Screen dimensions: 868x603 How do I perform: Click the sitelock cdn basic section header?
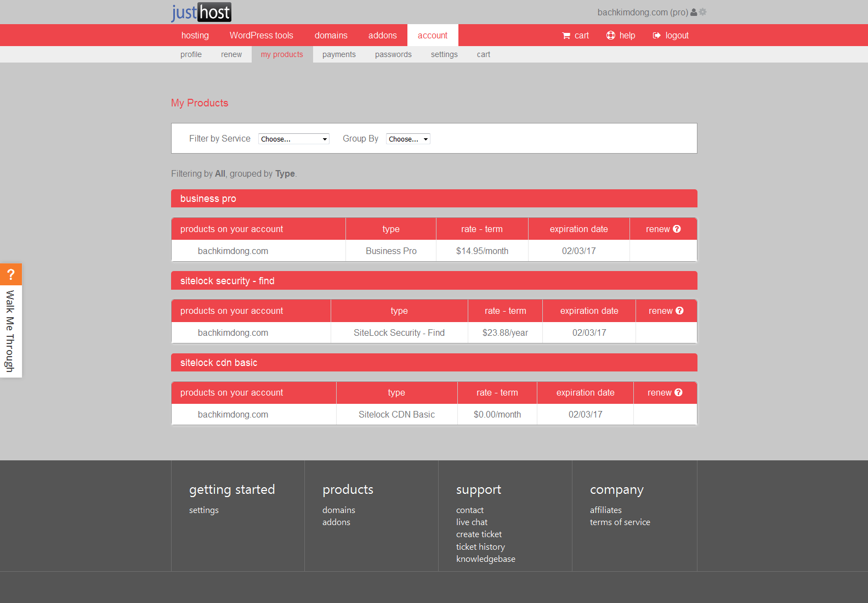tap(434, 363)
